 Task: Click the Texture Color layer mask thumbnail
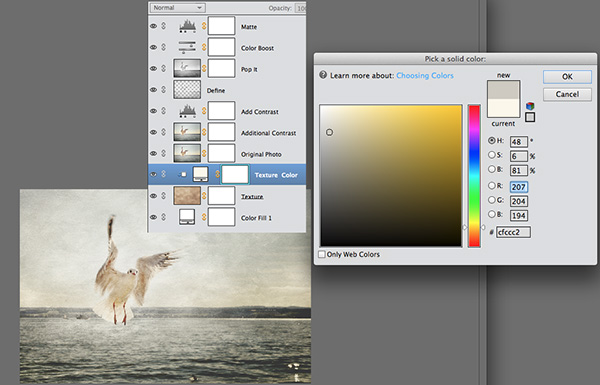(x=235, y=175)
